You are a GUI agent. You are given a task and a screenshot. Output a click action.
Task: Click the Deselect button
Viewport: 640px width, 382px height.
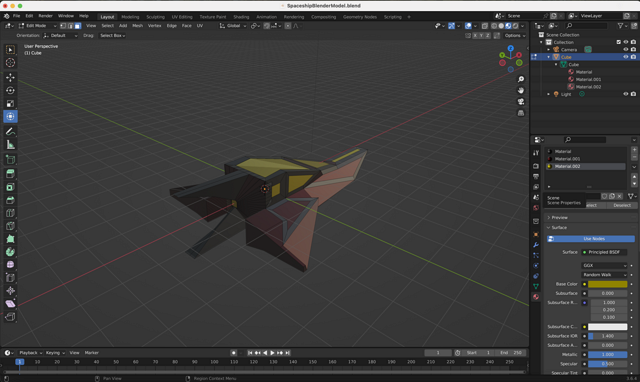coord(622,205)
